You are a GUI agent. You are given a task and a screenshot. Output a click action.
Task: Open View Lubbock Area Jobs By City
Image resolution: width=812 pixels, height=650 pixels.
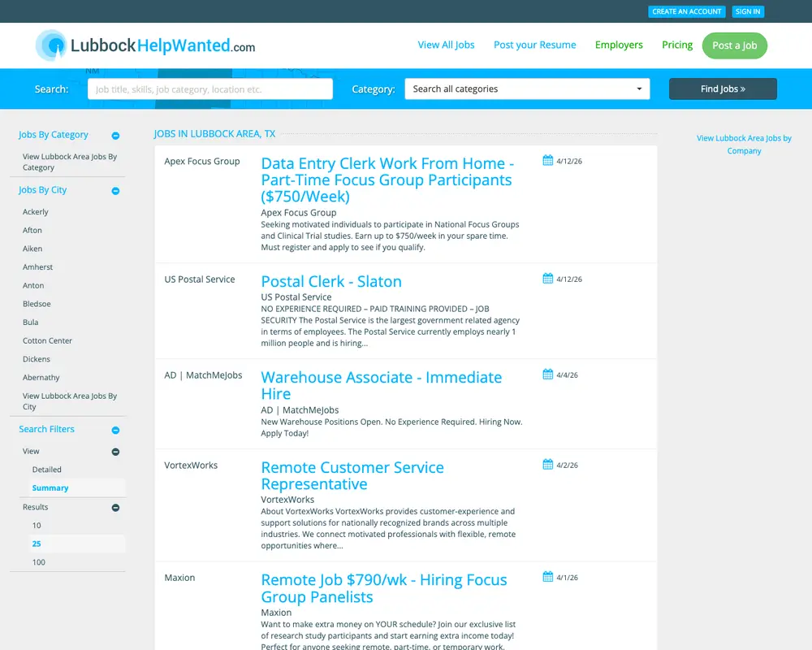pos(70,401)
